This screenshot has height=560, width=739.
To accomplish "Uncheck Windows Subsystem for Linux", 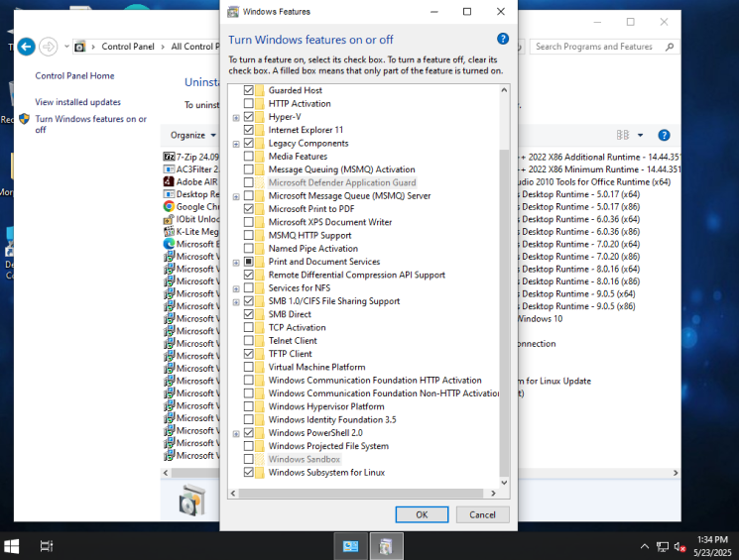I will 248,473.
